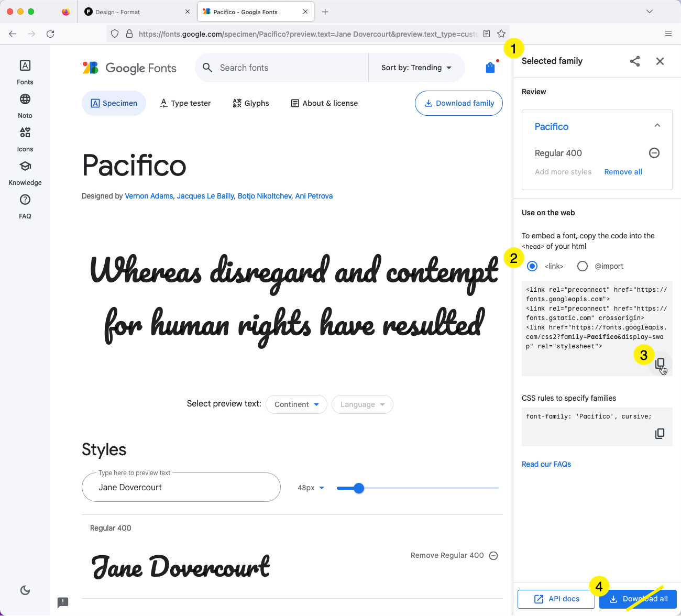This screenshot has height=616, width=681.
Task: Switch to the Design - Format browser tab
Action: [137, 12]
